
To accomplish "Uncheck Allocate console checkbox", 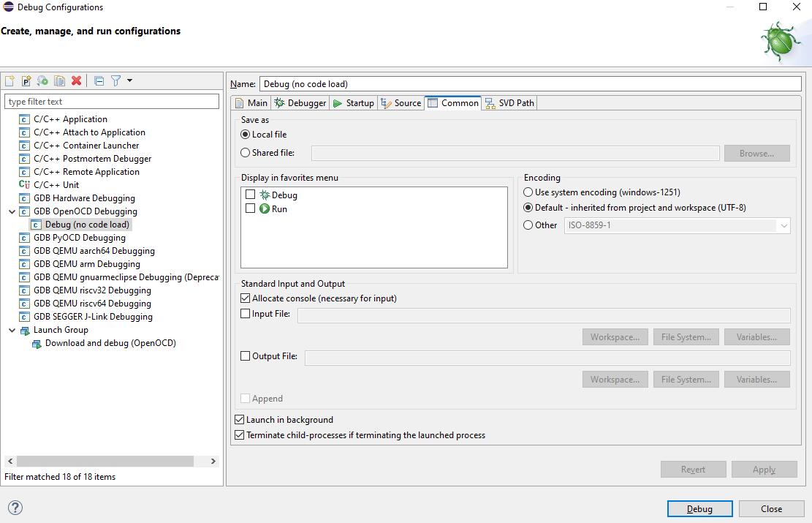I will (246, 298).
